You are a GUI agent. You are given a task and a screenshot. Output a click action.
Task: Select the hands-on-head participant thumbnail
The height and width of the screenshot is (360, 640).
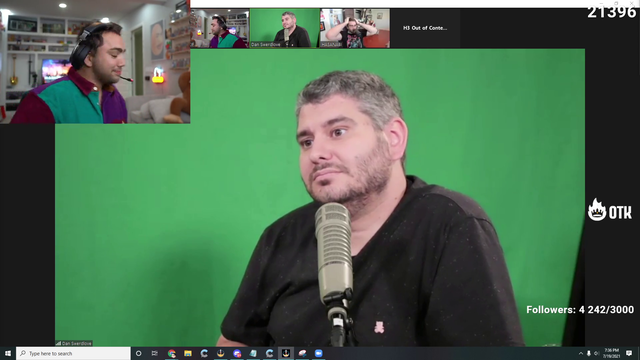click(x=355, y=28)
